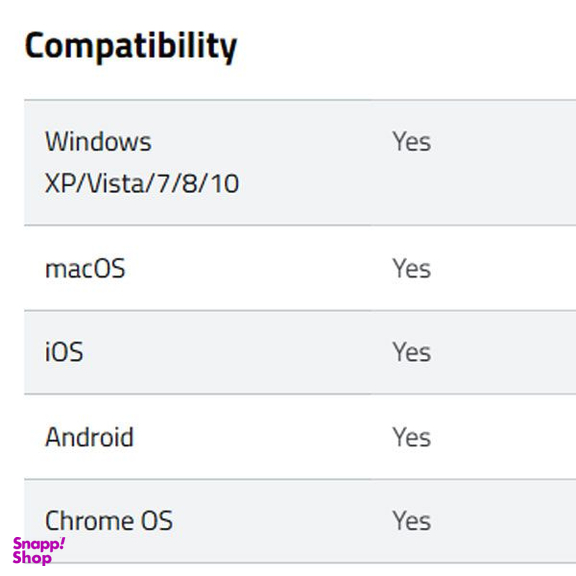The image size is (576, 576).
Task: Select the Android row label
Action: [x=89, y=437]
